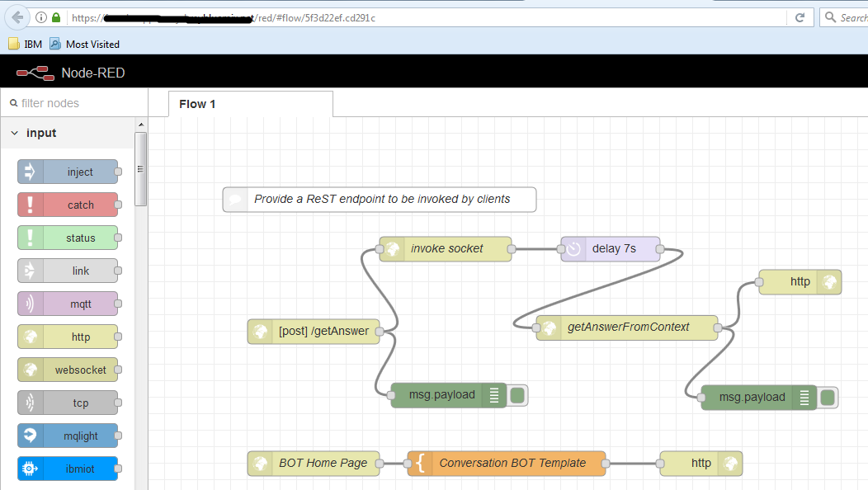Focus the filter nodes search field
The image size is (868, 490).
coord(75,103)
